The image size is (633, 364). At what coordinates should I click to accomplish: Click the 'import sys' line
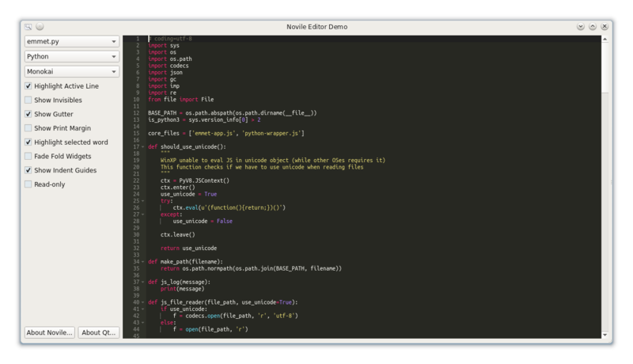coord(164,46)
